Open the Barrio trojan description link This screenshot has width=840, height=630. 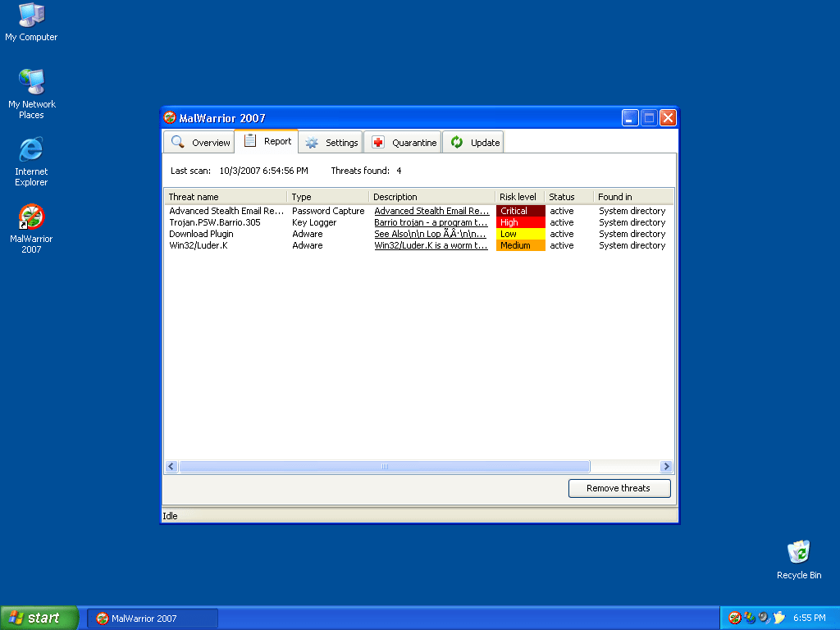[431, 222]
